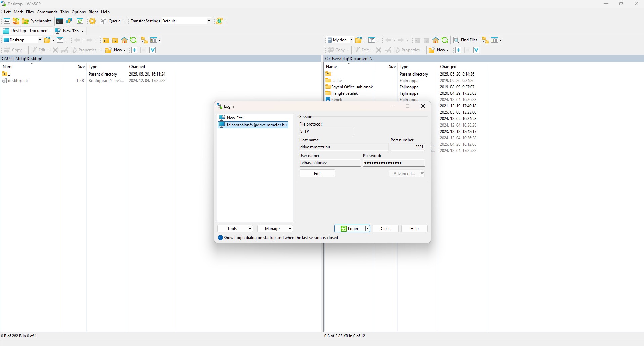
Task: Go to home directory in left panel
Action: (124, 40)
